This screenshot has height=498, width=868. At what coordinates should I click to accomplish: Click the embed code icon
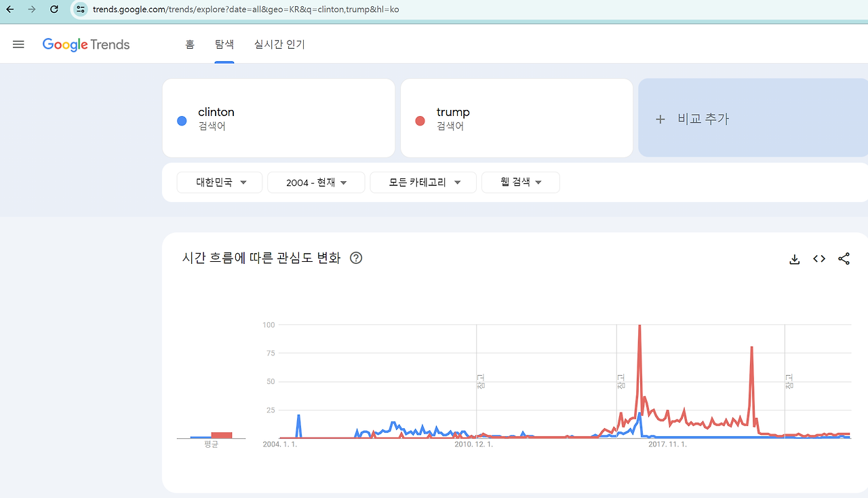click(x=819, y=258)
